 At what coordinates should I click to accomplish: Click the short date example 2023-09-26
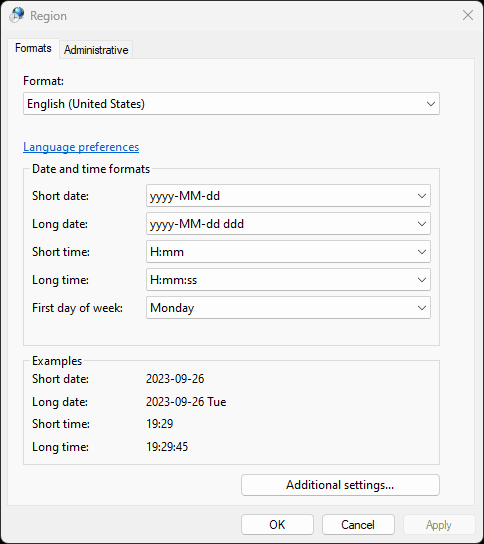175,379
